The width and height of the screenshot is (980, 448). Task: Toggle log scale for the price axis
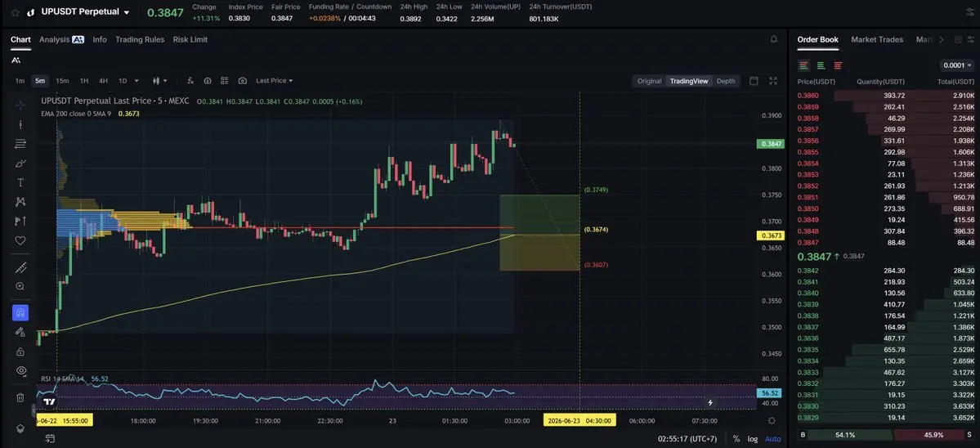tap(753, 439)
